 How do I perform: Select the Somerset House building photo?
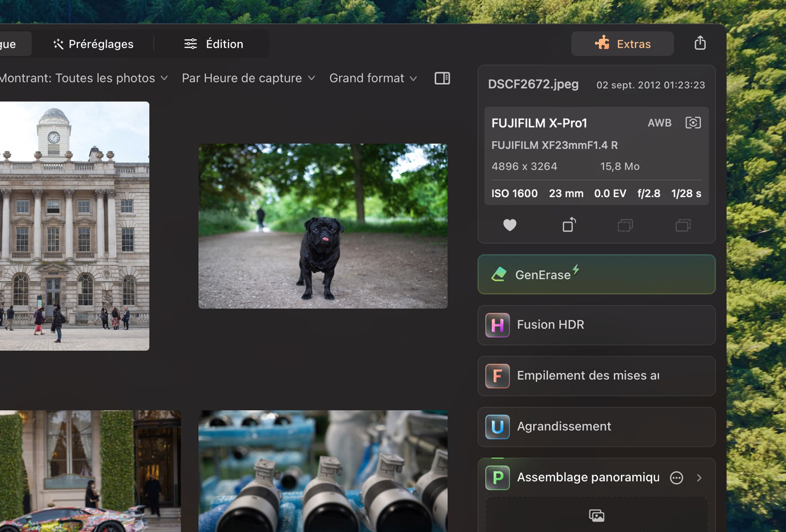pyautogui.click(x=74, y=226)
